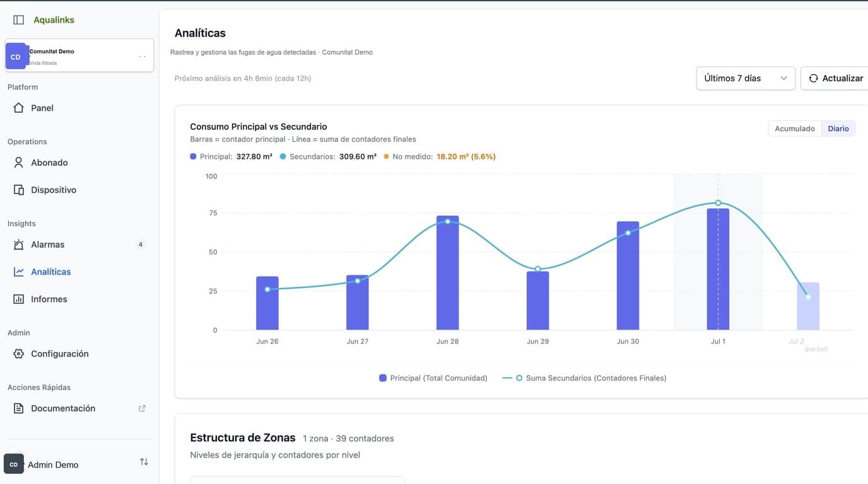868x484 pixels.
Task: Click the Abonado person icon
Action: 18,163
